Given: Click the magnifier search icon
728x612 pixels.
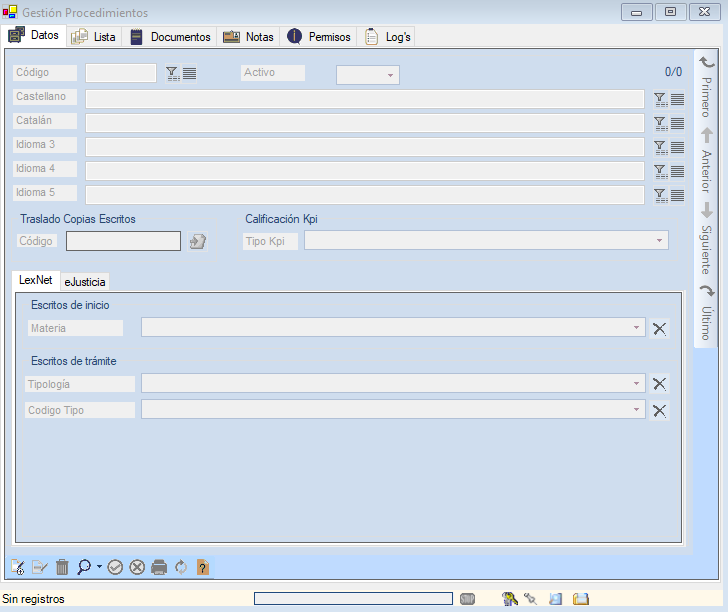Looking at the screenshot, I should pos(84,567).
